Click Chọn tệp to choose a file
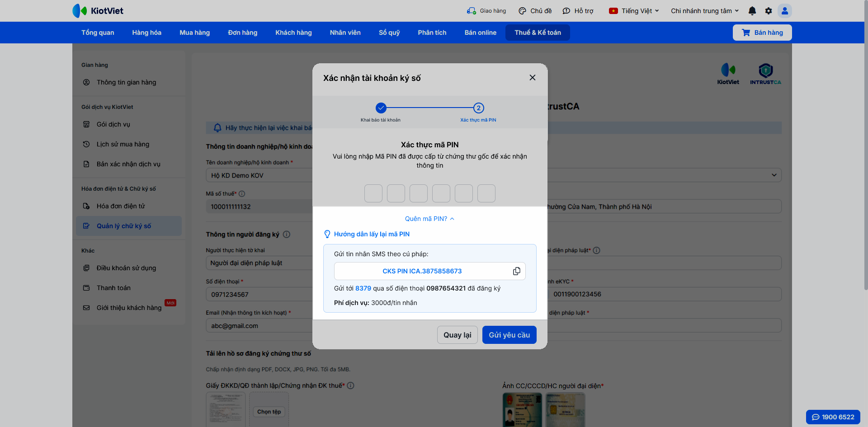868x427 pixels. click(269, 412)
